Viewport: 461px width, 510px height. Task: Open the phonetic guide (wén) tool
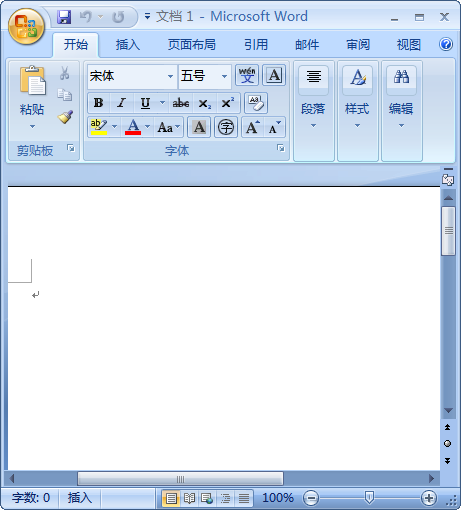[247, 75]
